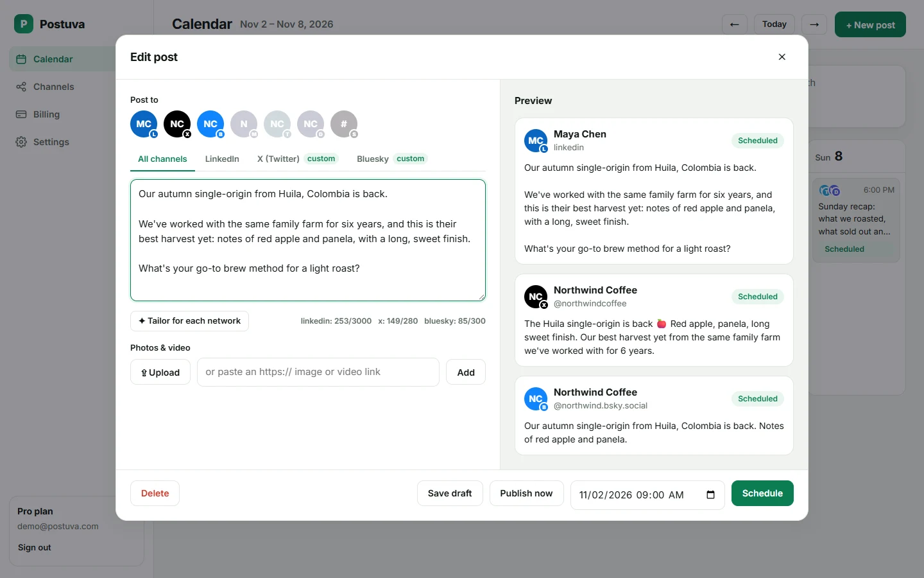Image resolution: width=924 pixels, height=578 pixels.
Task: Open the LinkedIn tab
Action: (222, 159)
